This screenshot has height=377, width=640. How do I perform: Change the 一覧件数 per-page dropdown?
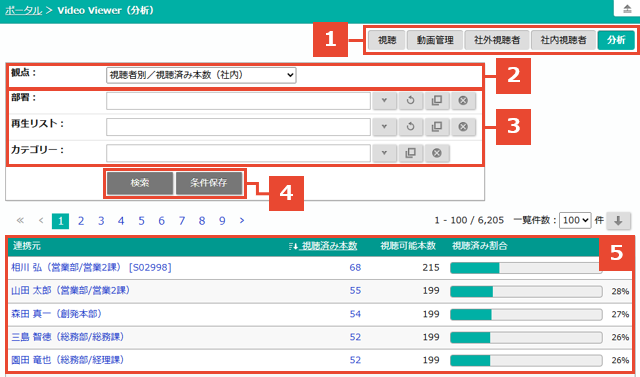pos(575,220)
